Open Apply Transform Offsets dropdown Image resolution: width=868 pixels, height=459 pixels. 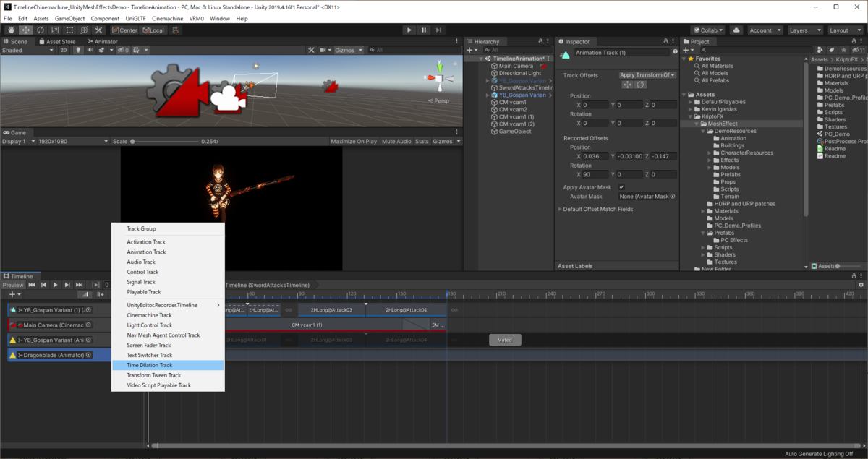pos(647,74)
